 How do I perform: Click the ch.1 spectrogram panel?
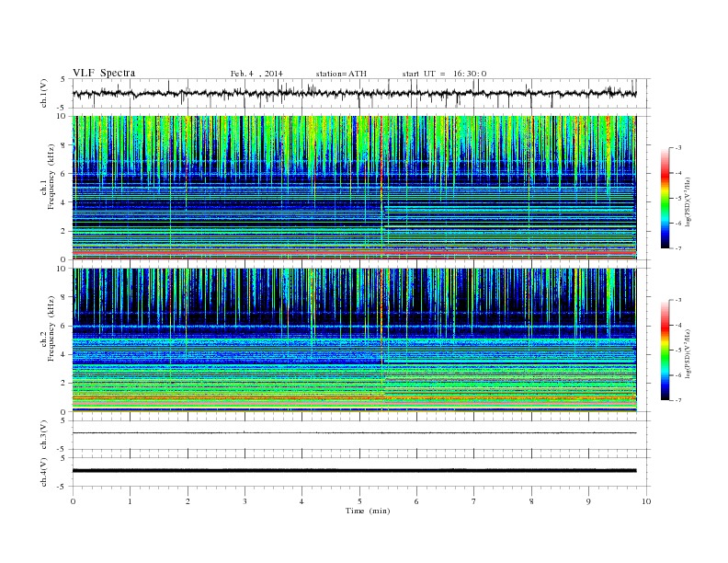[x=355, y=188]
